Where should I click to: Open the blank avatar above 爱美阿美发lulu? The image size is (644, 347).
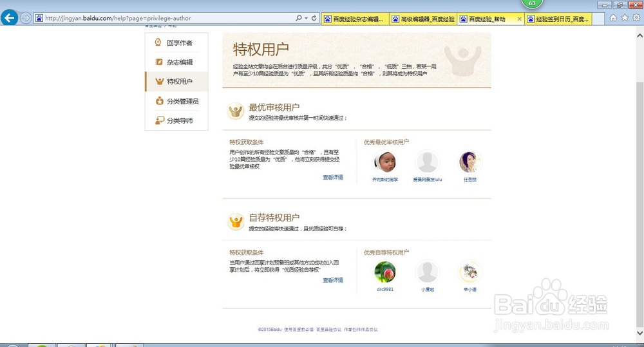[x=427, y=162]
